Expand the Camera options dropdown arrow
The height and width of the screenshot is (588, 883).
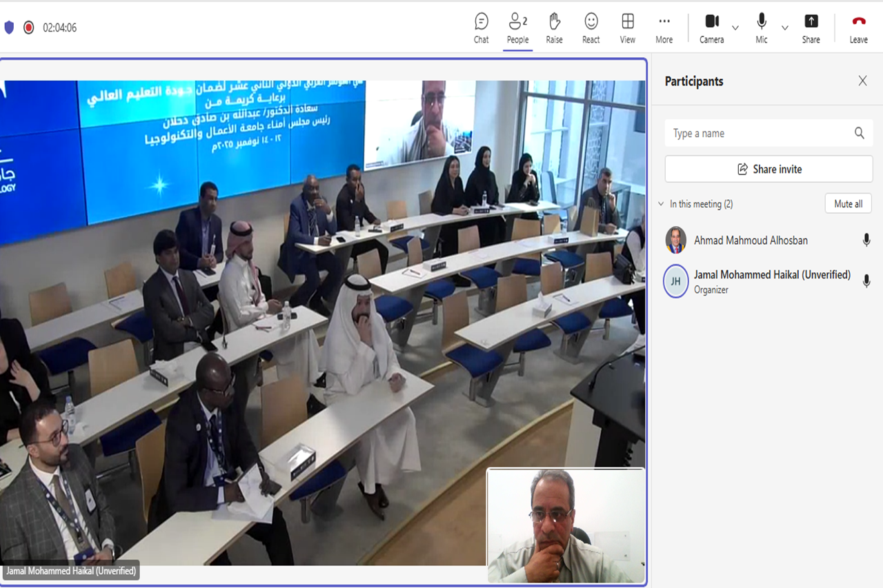pos(735,28)
